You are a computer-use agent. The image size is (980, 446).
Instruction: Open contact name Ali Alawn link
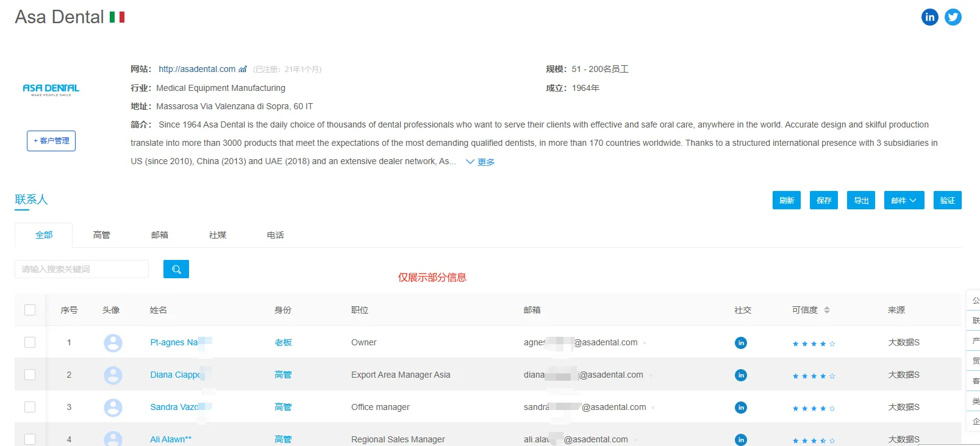[171, 439]
